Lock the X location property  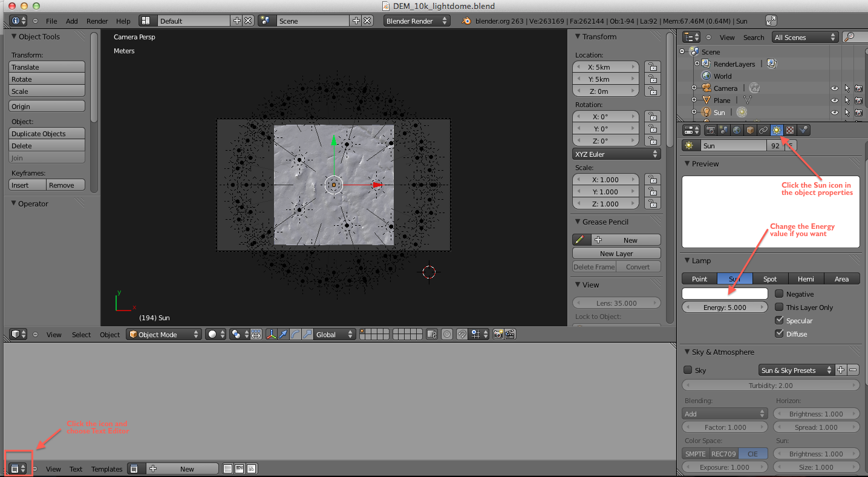click(651, 67)
